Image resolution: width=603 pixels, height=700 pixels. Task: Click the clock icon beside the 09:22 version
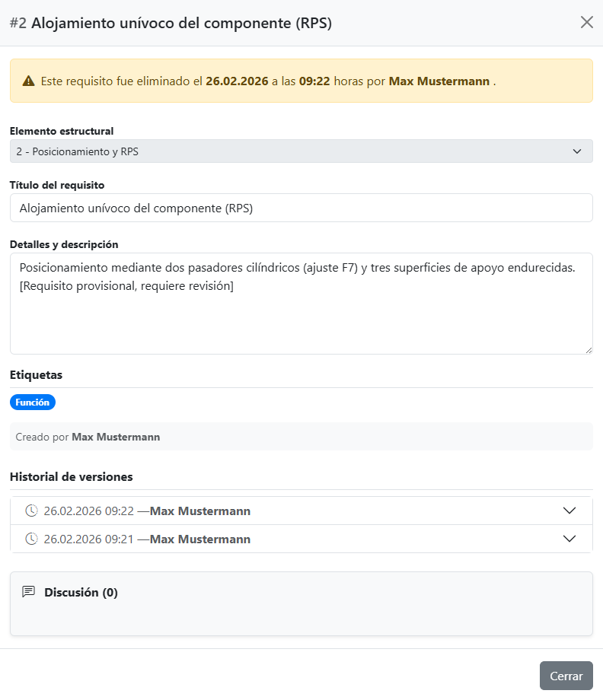click(x=31, y=511)
